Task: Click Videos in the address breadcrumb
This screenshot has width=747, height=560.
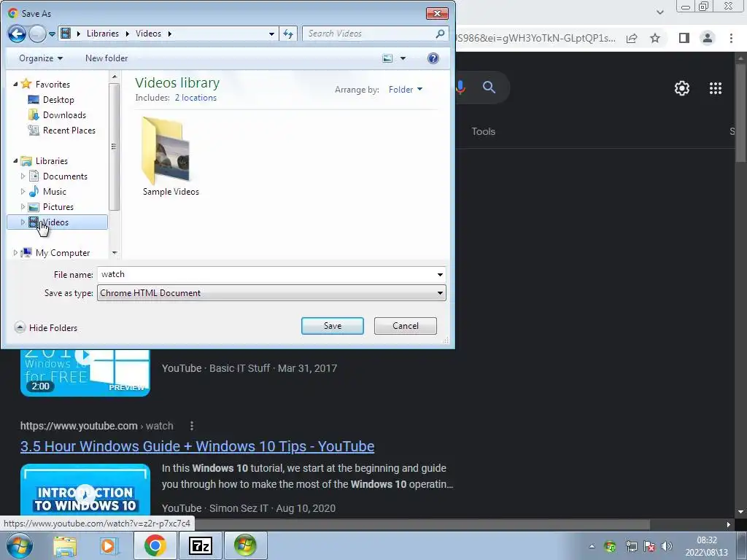Action: pyautogui.click(x=148, y=34)
